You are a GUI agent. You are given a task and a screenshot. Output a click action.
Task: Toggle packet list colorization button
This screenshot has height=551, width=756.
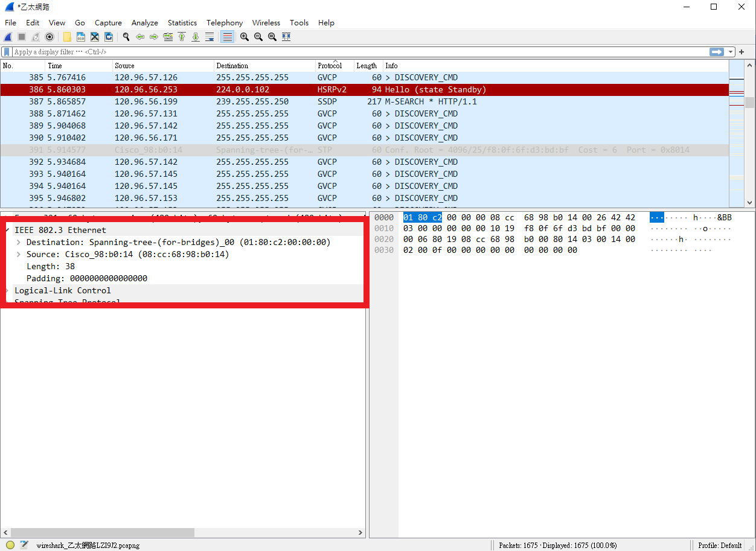coord(227,37)
